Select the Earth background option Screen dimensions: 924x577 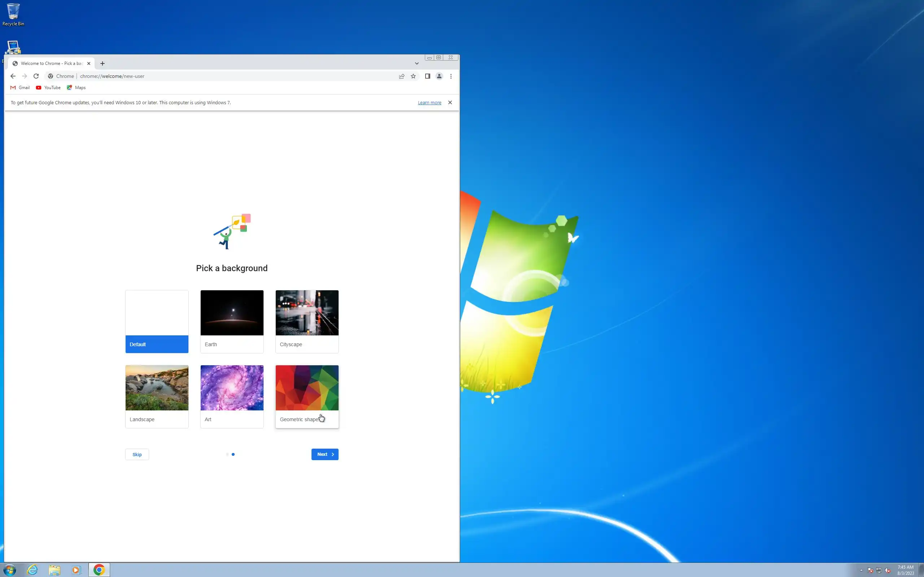(232, 321)
